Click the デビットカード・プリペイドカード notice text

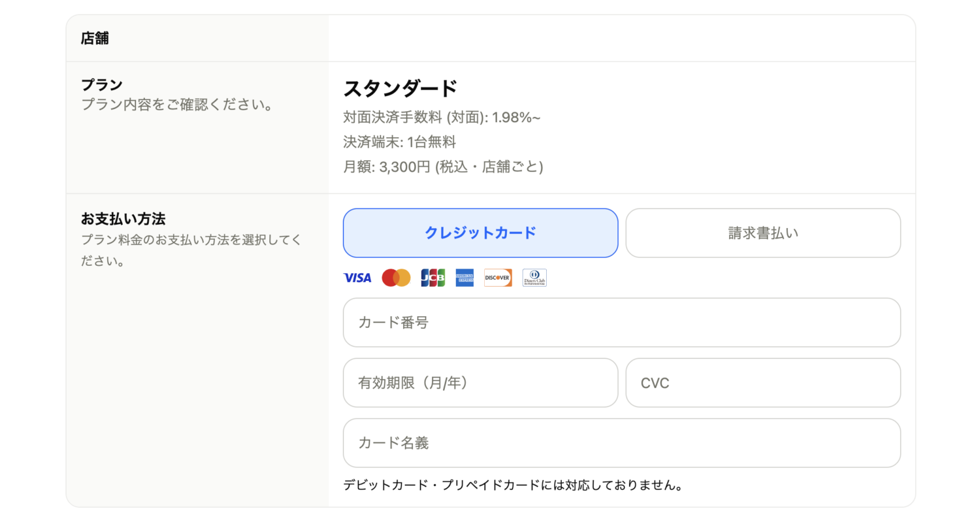pos(513,485)
